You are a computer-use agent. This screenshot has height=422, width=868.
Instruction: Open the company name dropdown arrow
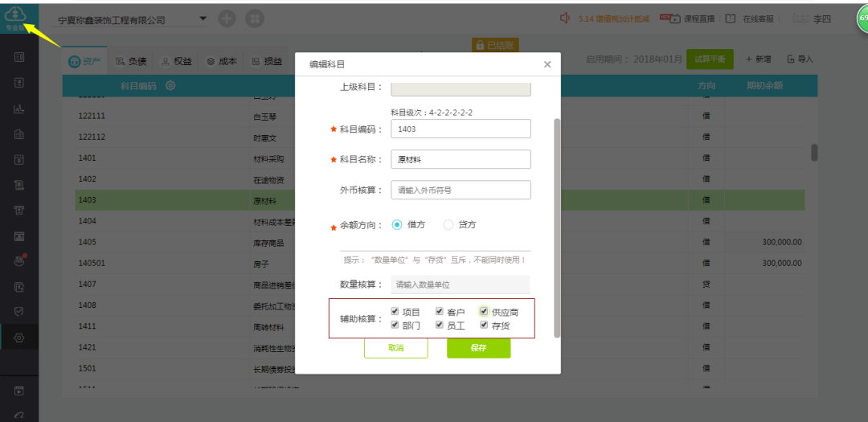tap(203, 18)
